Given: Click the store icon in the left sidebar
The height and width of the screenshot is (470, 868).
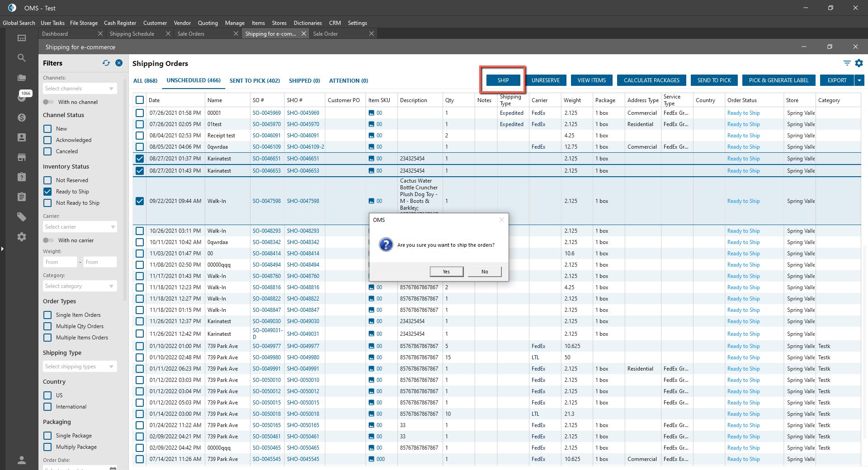Looking at the screenshot, I should 21,157.
